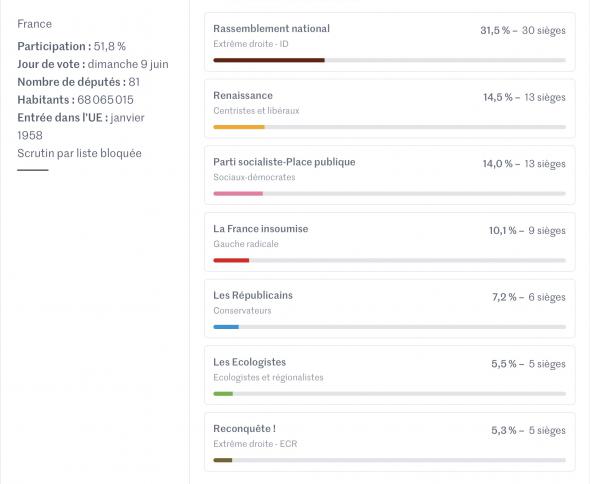Click the 31,5 % – 30 sièges score
The image size is (590, 484).
click(523, 30)
